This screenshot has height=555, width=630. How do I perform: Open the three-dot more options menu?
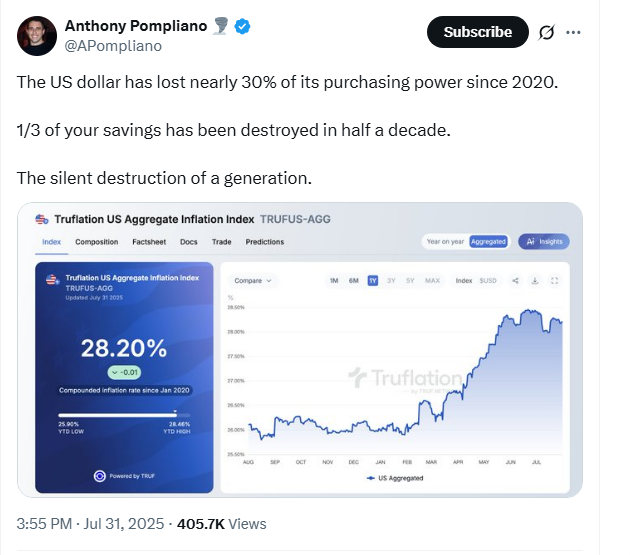573,32
